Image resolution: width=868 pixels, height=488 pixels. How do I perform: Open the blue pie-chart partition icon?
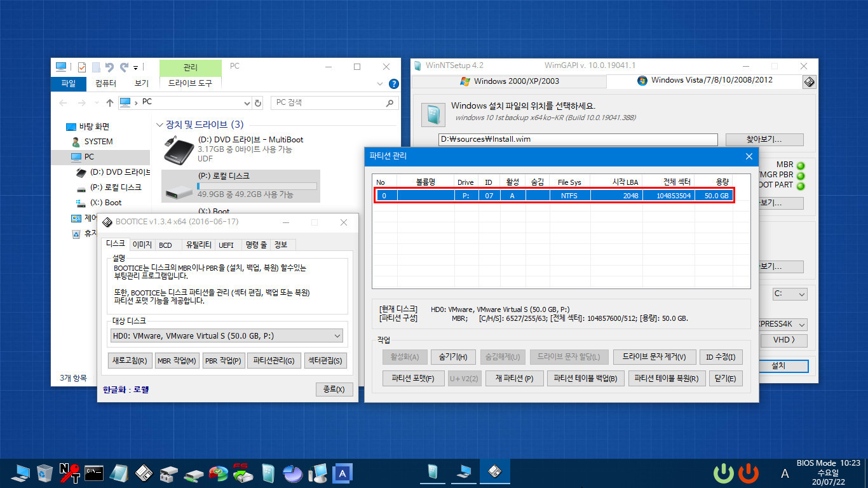coord(292,473)
